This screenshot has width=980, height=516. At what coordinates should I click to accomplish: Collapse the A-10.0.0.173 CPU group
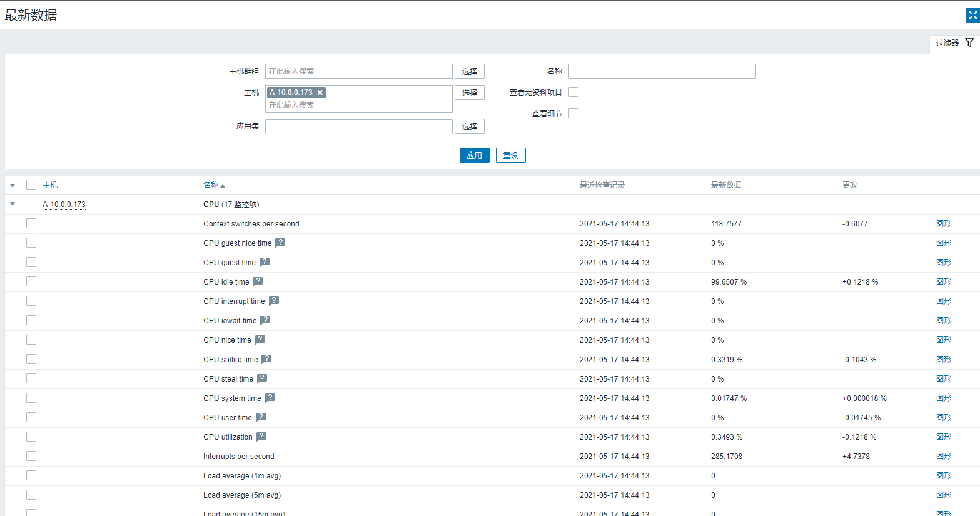(x=13, y=204)
